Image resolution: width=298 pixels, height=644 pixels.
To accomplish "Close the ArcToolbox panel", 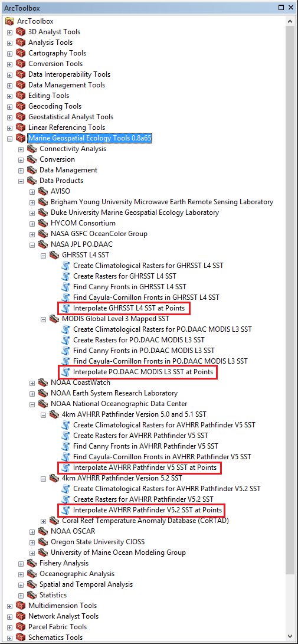I will [290, 7].
